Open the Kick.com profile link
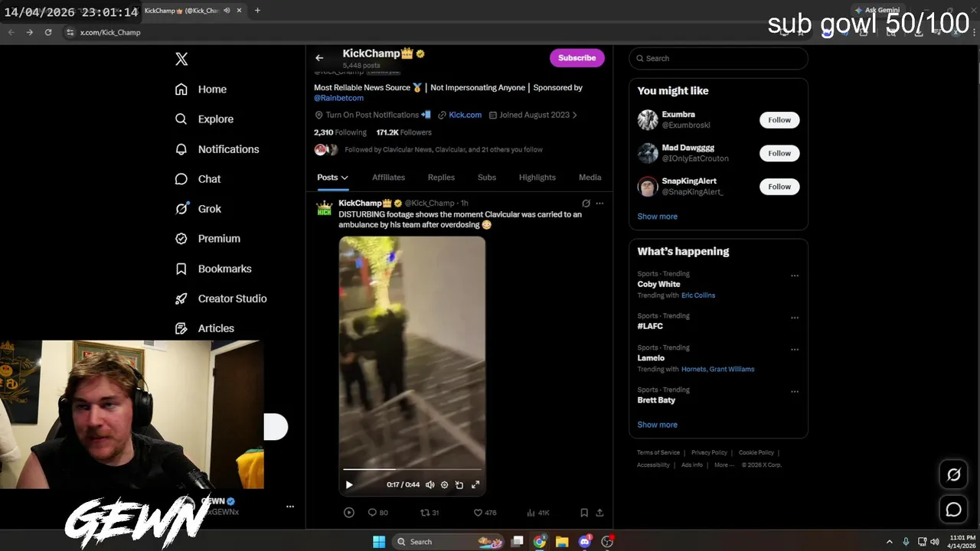 pyautogui.click(x=465, y=115)
